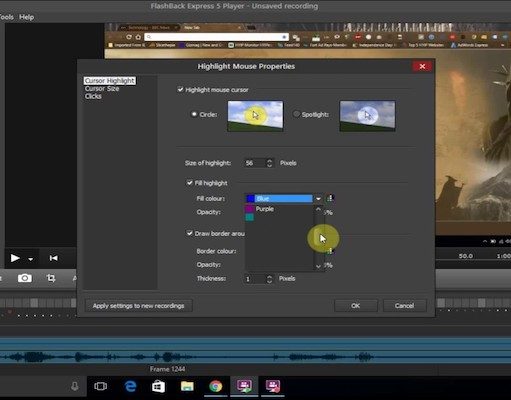Click the Blue fill colour selection
The width and height of the screenshot is (511, 400).
[x=279, y=199]
